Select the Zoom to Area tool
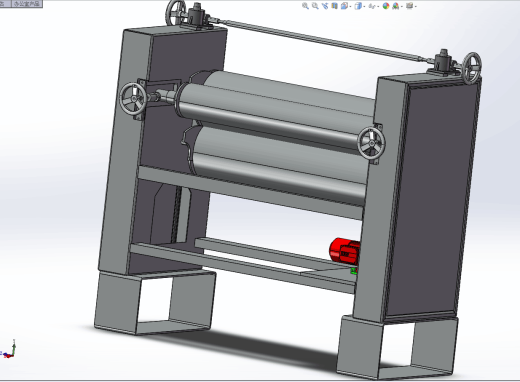The width and height of the screenshot is (520, 382). (x=315, y=6)
